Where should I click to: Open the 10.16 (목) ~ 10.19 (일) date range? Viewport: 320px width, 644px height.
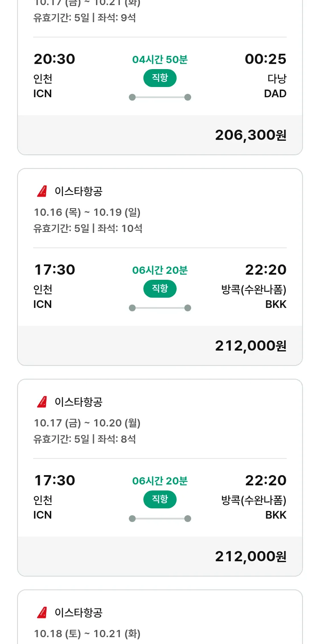(x=87, y=212)
